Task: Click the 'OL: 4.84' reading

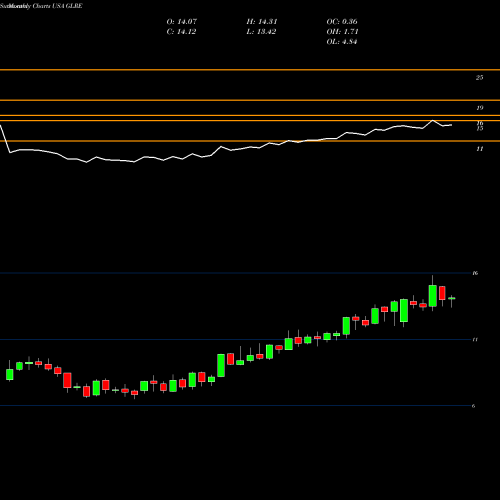Action: click(342, 42)
